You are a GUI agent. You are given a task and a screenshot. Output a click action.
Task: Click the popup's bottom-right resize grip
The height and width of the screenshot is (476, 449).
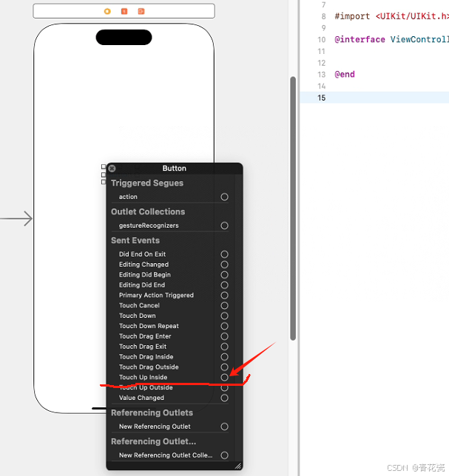coord(238,466)
